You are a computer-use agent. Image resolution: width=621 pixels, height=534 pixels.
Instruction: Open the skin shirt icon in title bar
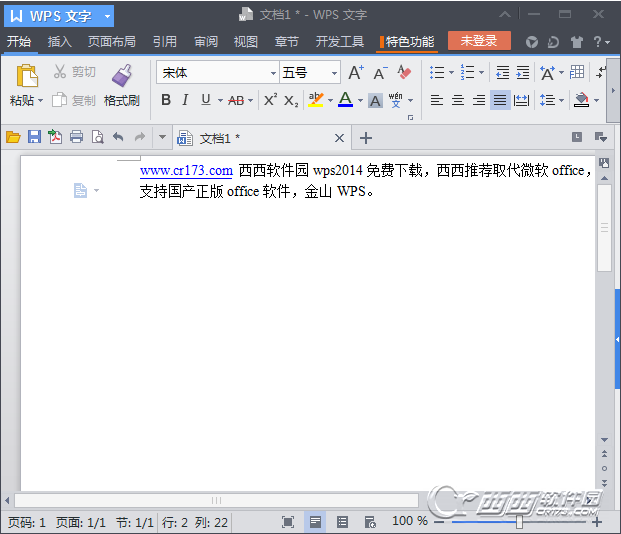[577, 42]
